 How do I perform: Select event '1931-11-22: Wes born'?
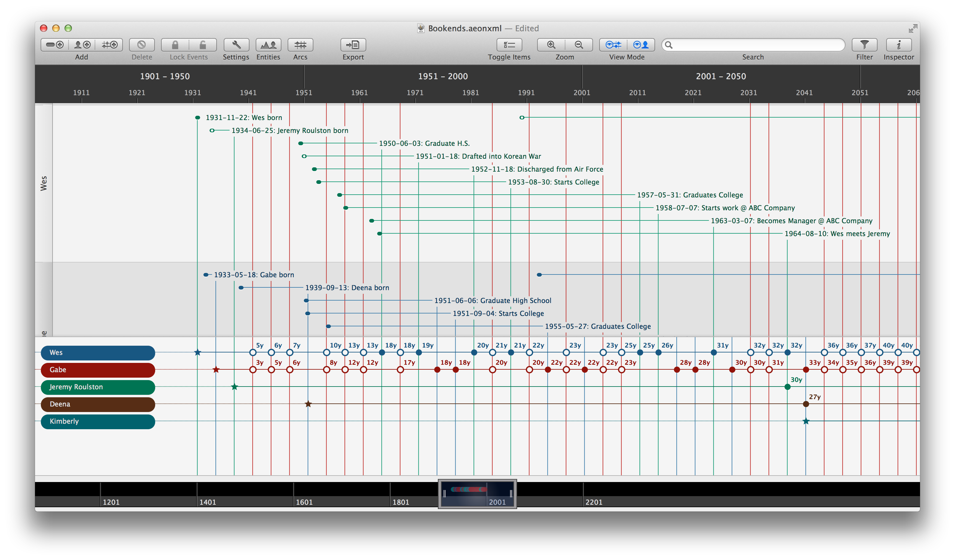coord(244,118)
